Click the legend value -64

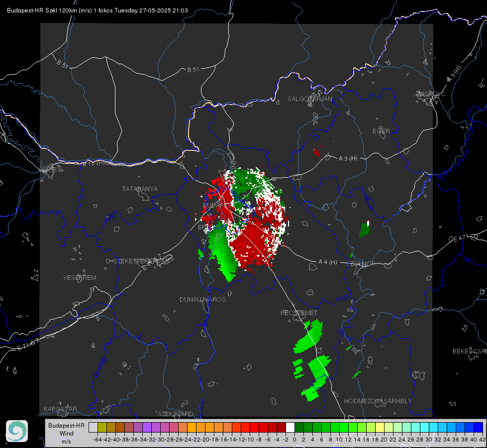point(97,440)
